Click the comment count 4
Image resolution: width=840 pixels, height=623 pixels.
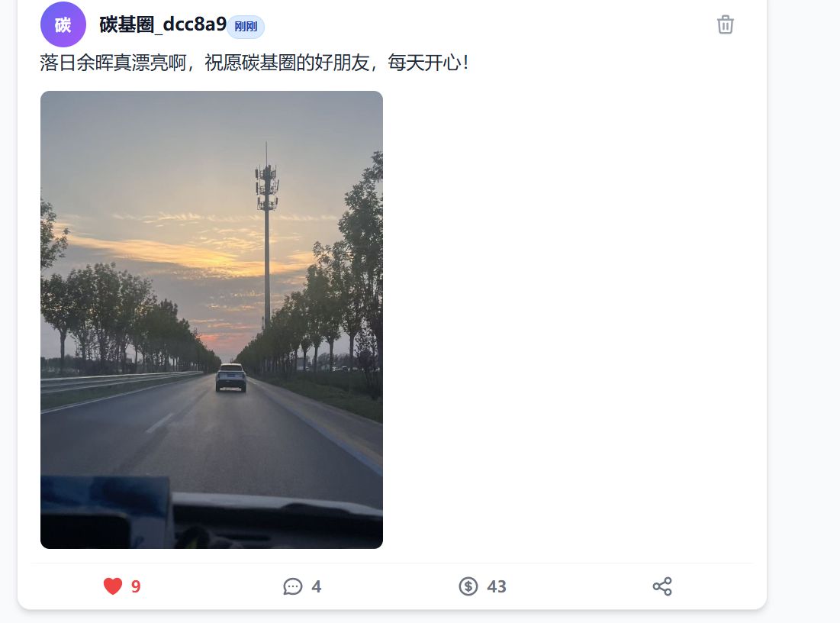coord(317,586)
